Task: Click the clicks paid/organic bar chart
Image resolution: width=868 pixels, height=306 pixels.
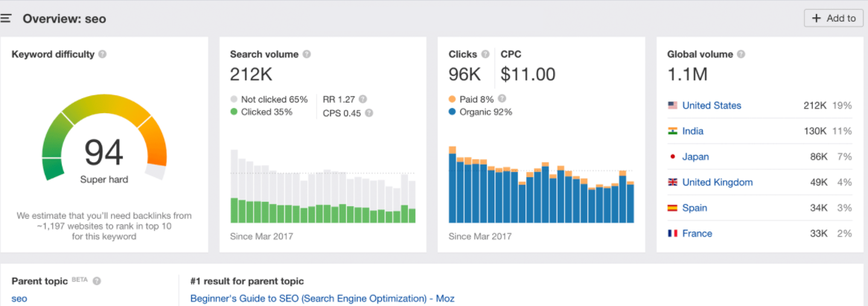Action: [541, 184]
